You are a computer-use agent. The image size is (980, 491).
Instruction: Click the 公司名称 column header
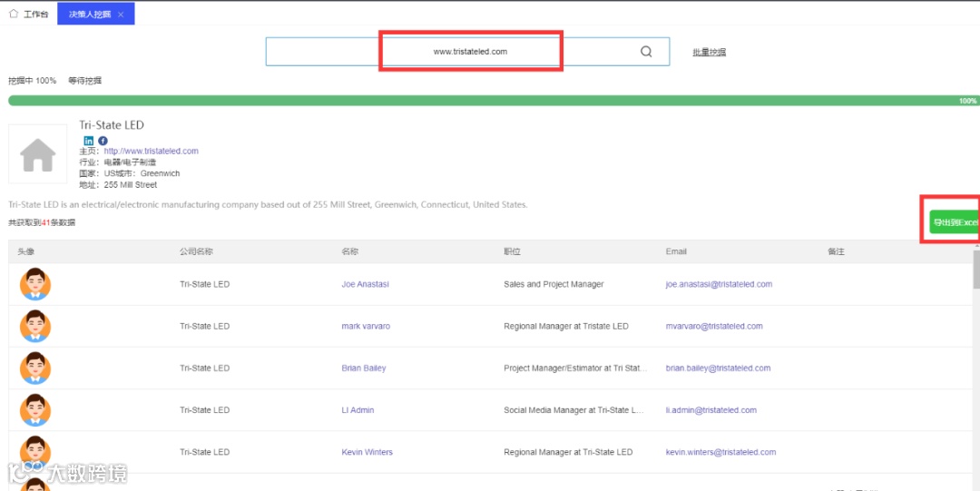point(196,251)
